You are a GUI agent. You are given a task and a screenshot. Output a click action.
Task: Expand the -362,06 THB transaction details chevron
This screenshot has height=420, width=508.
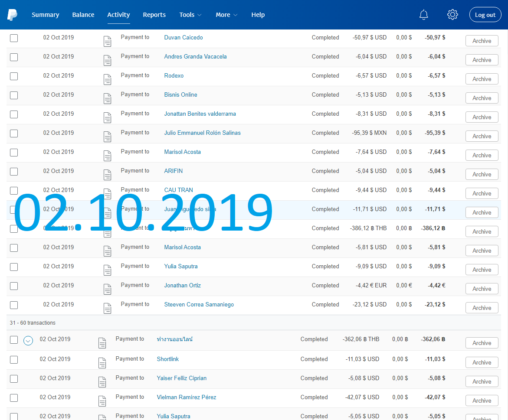tap(28, 340)
